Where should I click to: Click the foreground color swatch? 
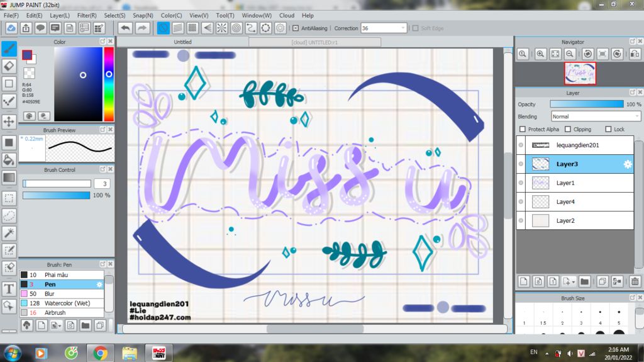point(27,55)
